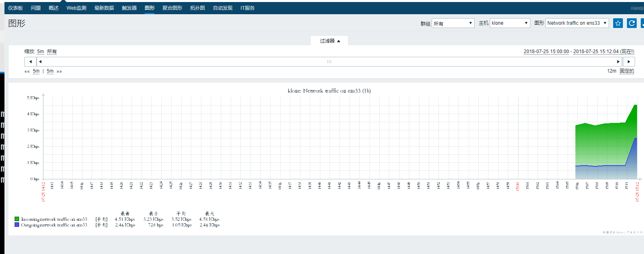The width and height of the screenshot is (644, 254).
Task: Step time range forward with outer right arrow
Action: tap(629, 62)
